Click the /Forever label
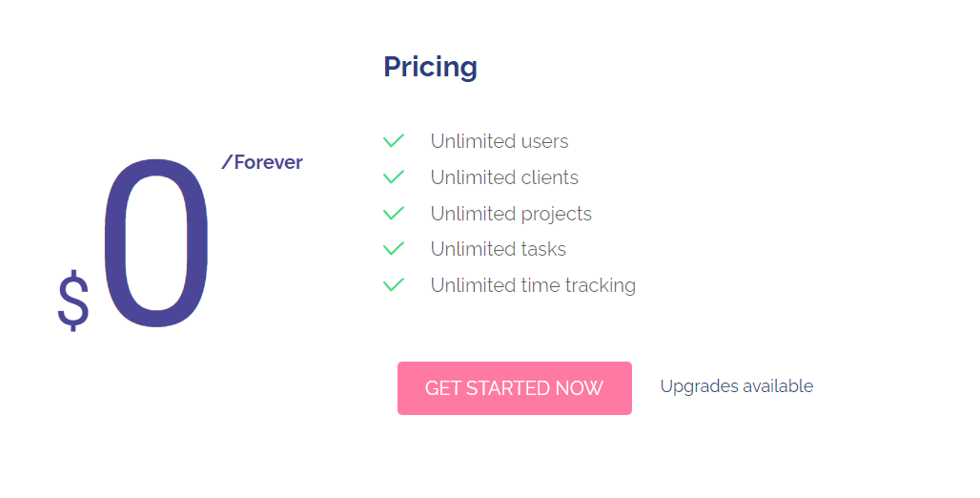The height and width of the screenshot is (498, 980). 262,162
